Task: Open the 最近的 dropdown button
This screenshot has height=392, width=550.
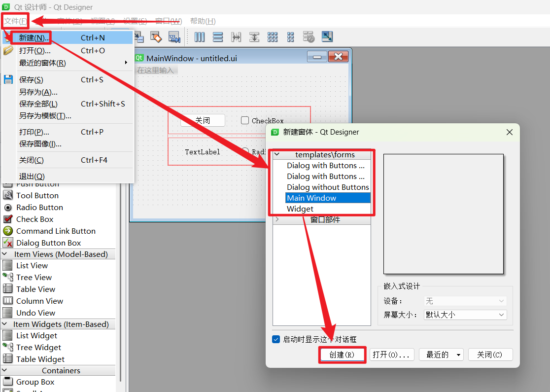Action: 441,355
